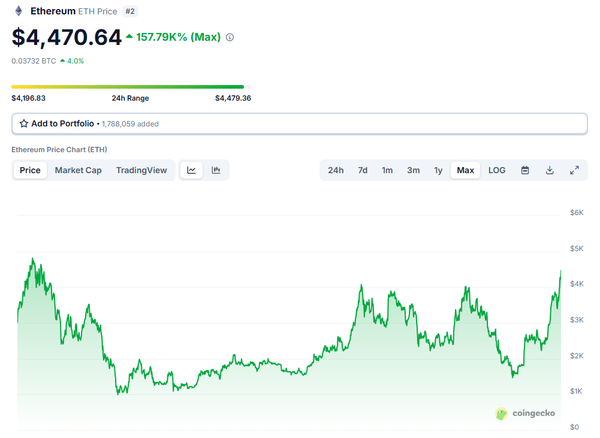Open the calendar date range picker
600x438 pixels.
pyautogui.click(x=525, y=170)
